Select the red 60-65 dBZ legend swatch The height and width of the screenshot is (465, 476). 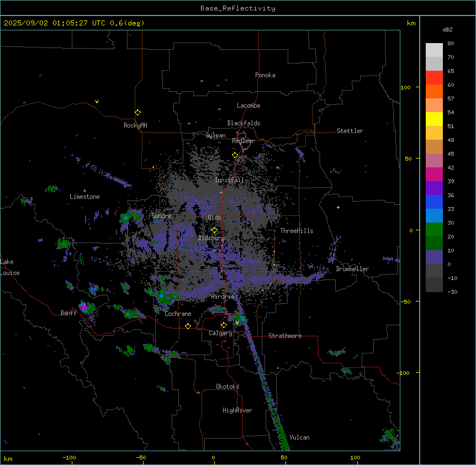[434, 77]
